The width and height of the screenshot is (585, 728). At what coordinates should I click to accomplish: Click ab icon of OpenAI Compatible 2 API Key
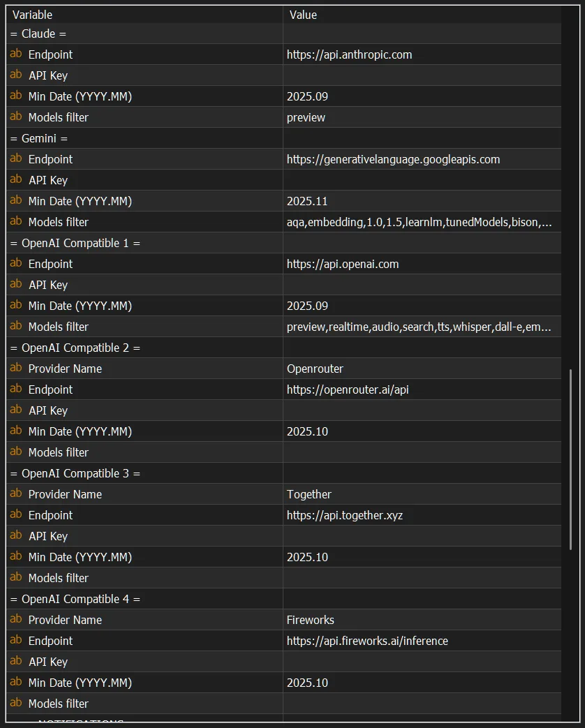16,410
